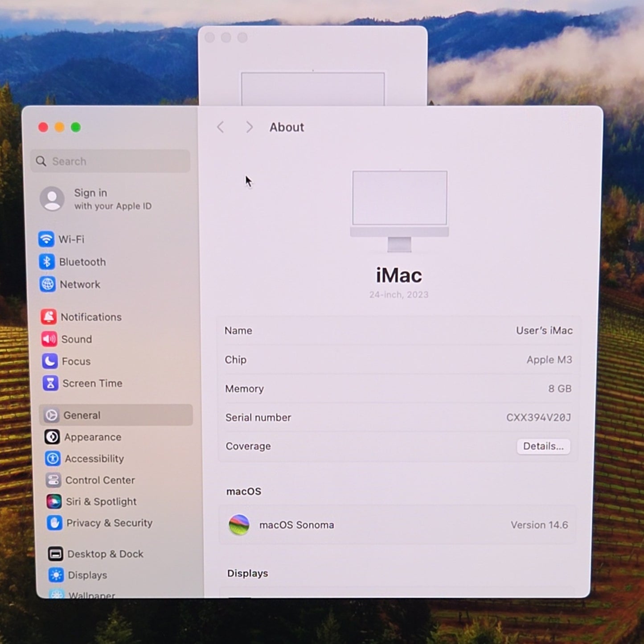
Task: Click the green zoom window button
Action: [76, 127]
